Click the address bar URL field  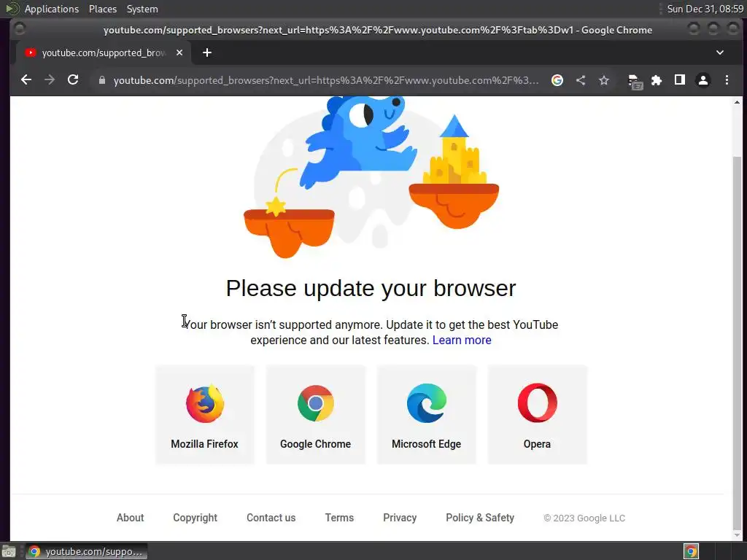click(326, 80)
